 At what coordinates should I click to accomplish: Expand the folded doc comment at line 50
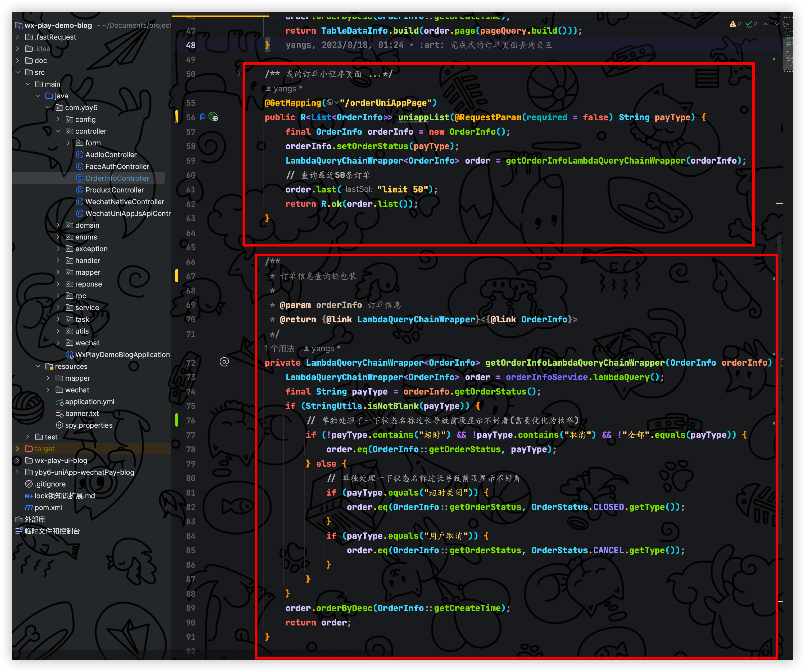[238, 74]
